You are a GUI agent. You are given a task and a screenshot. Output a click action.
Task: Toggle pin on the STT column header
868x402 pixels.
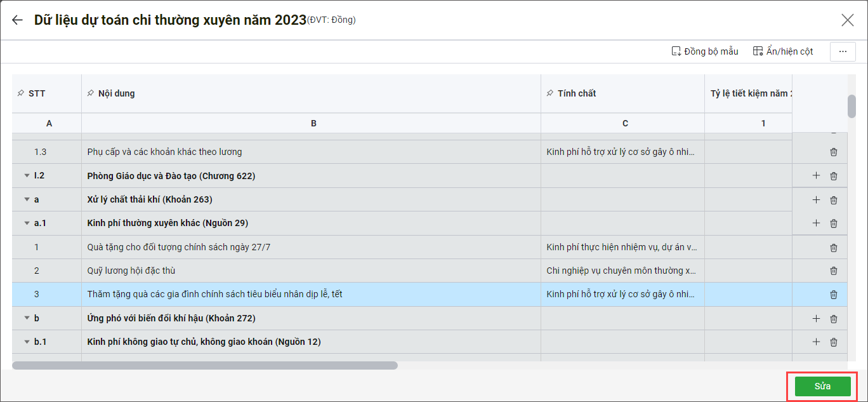coord(20,93)
